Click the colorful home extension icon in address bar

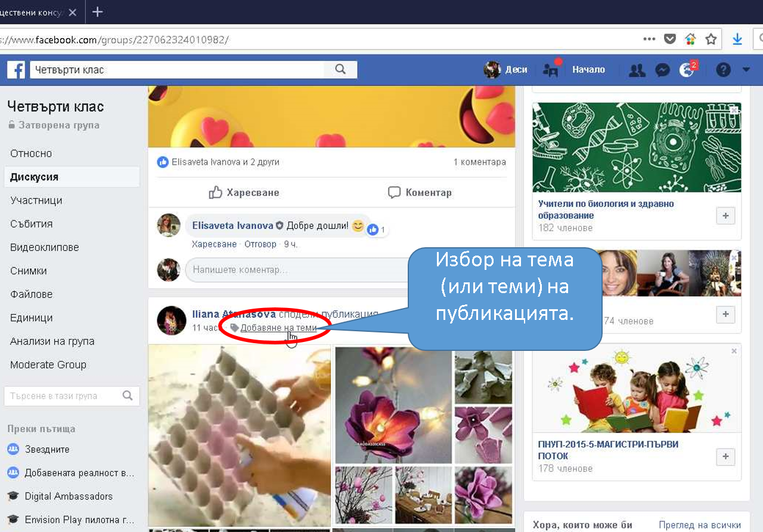[x=690, y=39]
